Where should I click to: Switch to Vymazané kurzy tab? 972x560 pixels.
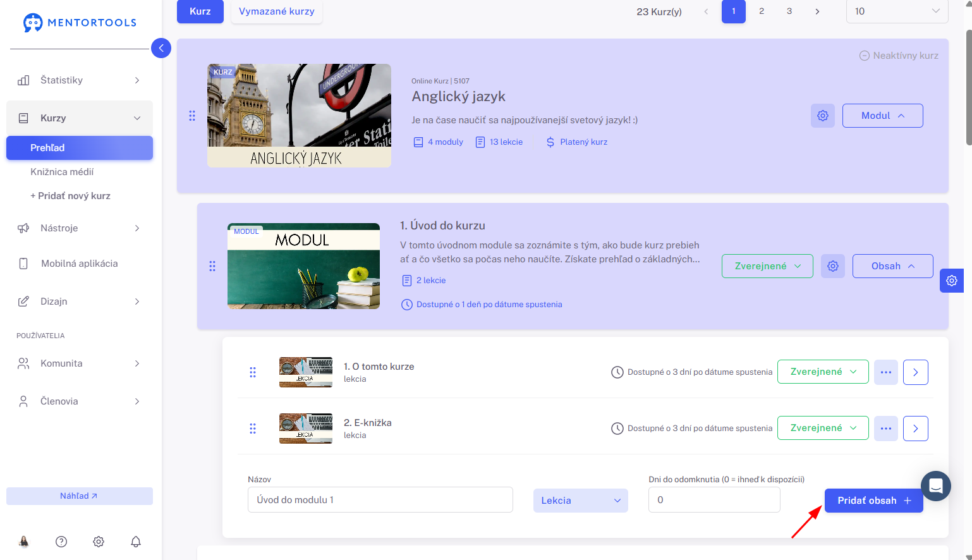[277, 11]
